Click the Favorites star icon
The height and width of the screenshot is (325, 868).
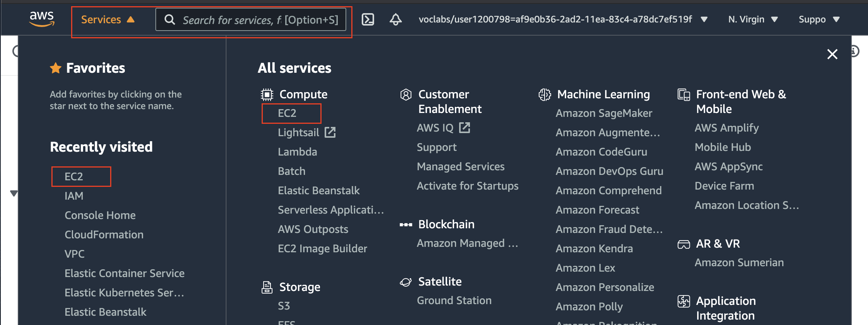pyautogui.click(x=56, y=68)
